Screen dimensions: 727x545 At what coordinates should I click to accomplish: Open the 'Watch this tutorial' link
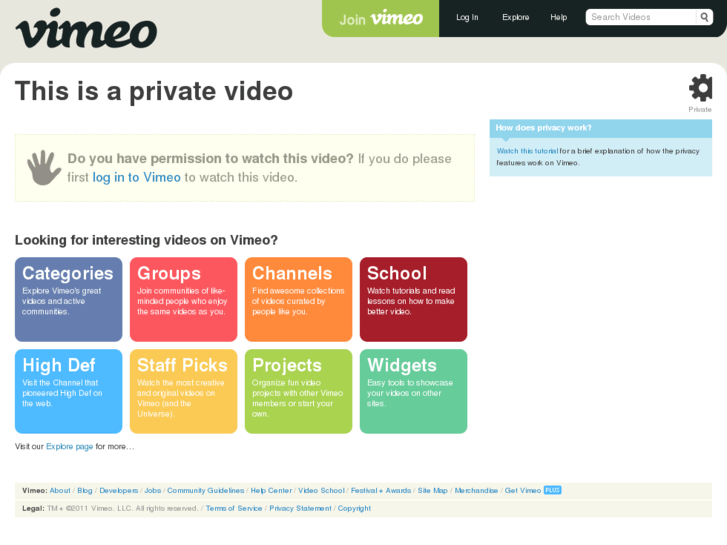[x=527, y=151]
